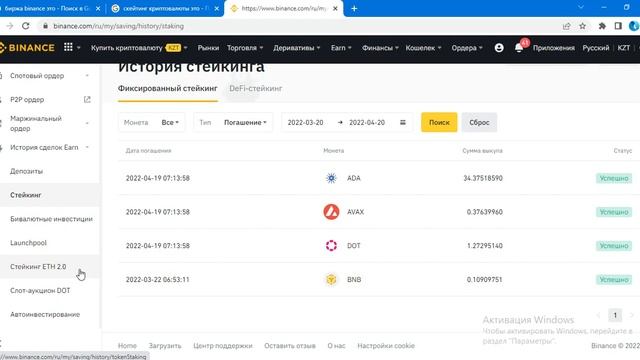Screen dimensions: 640x360
Task: Click the end date 2022-04-20 field
Action: [x=367, y=122]
